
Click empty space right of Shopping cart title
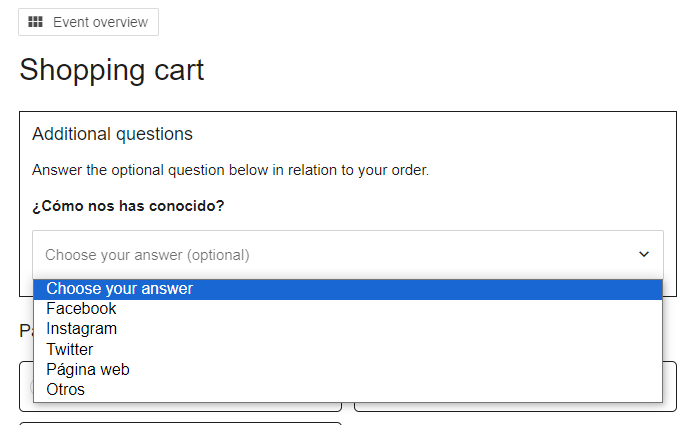coord(450,70)
